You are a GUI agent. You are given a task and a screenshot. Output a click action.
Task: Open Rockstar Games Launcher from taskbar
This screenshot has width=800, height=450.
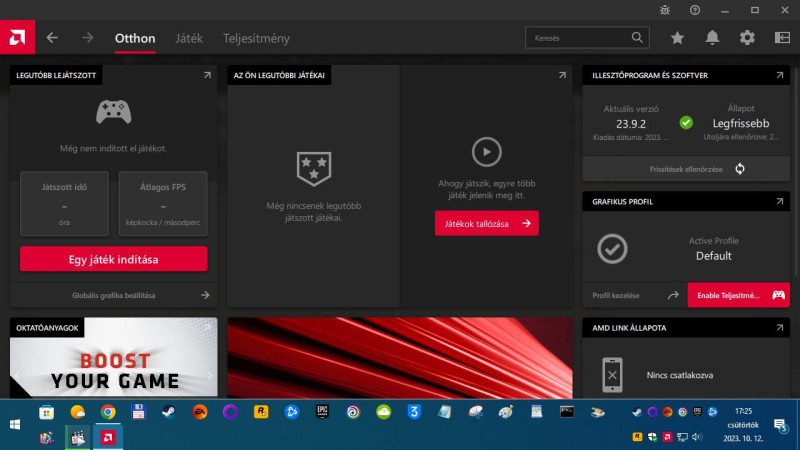coord(261,412)
